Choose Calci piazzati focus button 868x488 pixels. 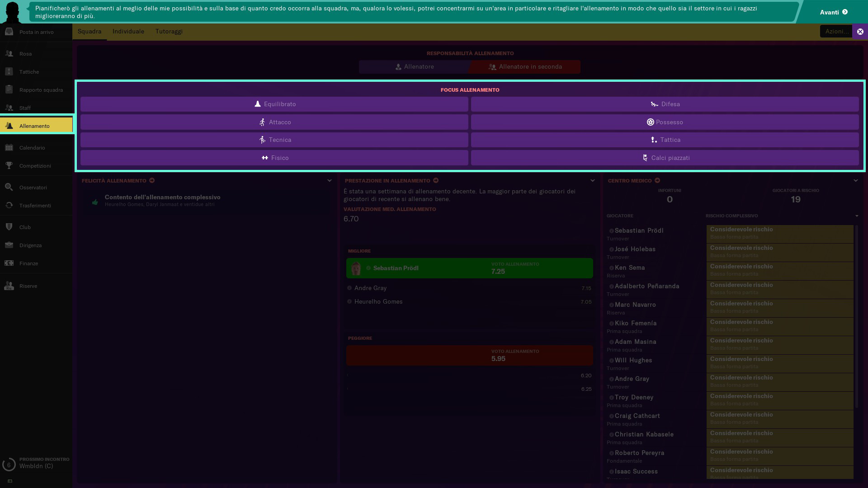pos(665,158)
